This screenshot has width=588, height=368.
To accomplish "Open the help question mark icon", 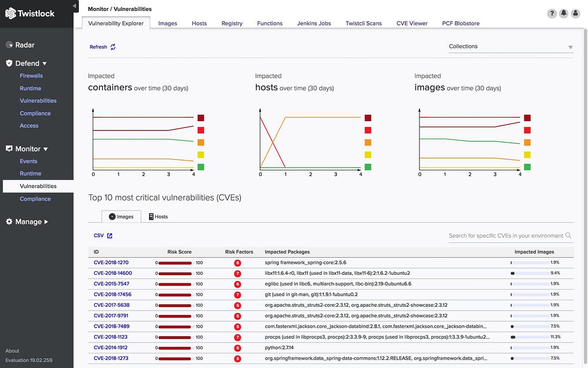I will 552,13.
